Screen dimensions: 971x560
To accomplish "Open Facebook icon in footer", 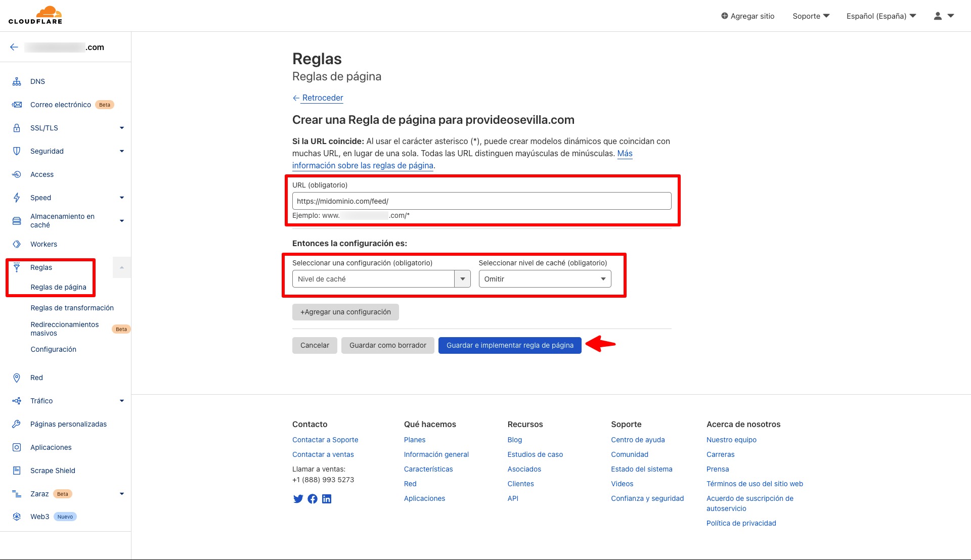I will (313, 499).
